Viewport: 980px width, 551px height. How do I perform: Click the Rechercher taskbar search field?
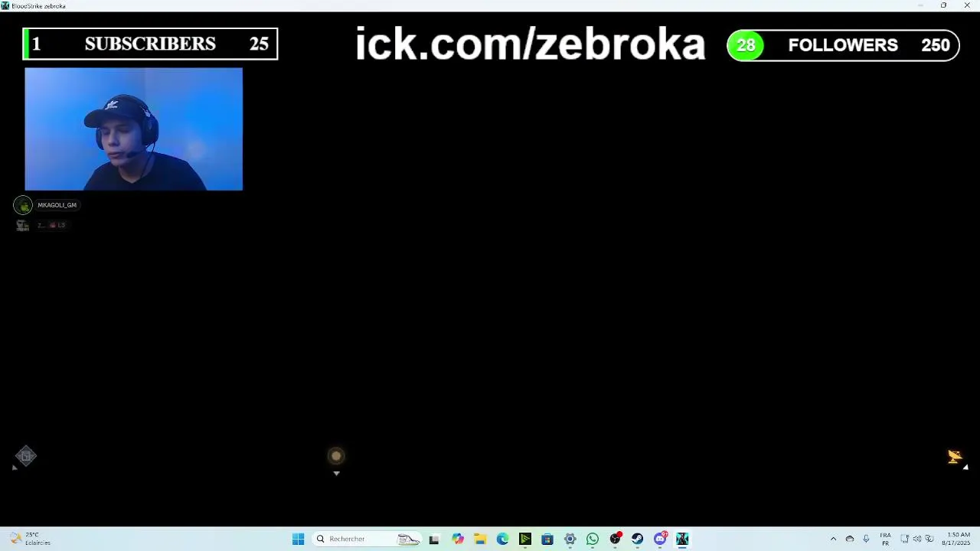[x=367, y=539]
